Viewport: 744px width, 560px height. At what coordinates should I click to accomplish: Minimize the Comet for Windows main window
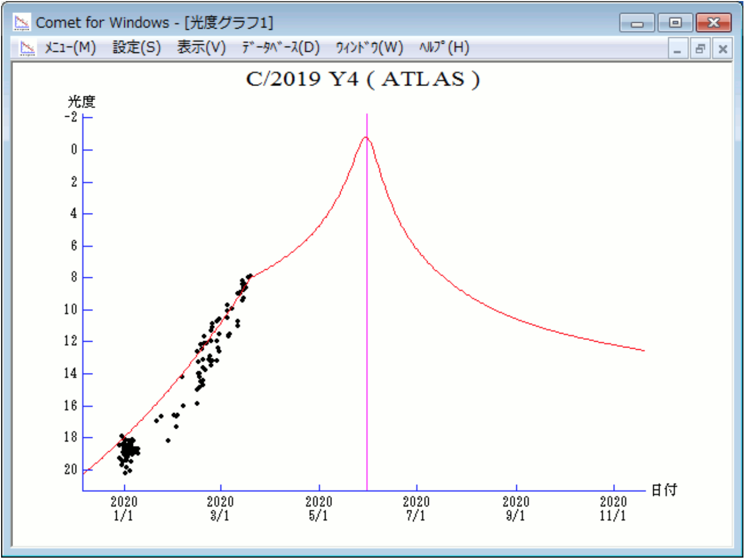coord(637,23)
